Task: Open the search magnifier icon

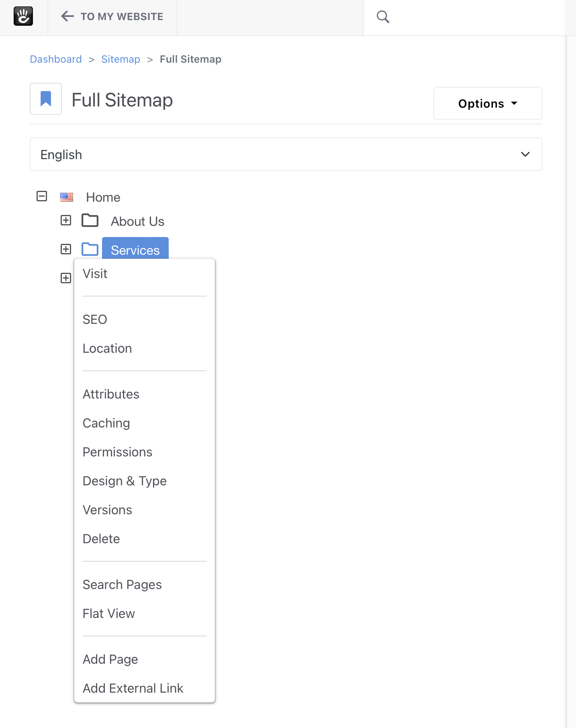Action: tap(383, 17)
